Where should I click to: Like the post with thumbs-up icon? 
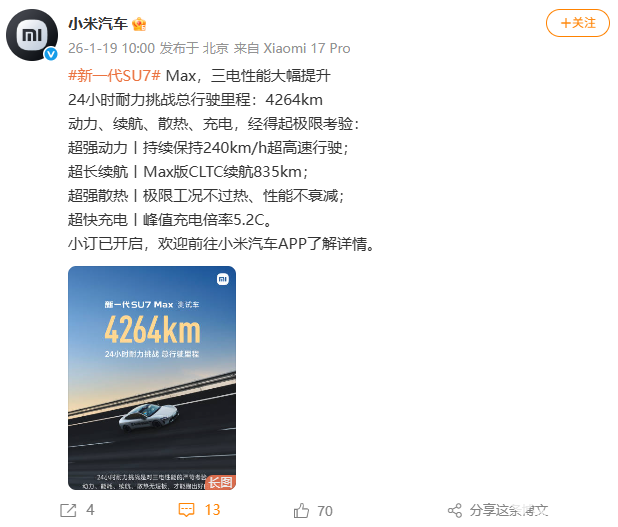point(302,510)
